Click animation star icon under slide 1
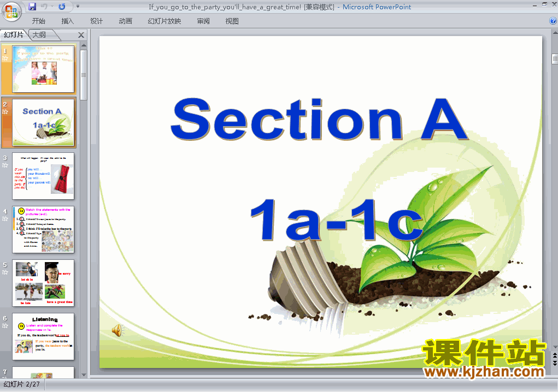 point(5,58)
